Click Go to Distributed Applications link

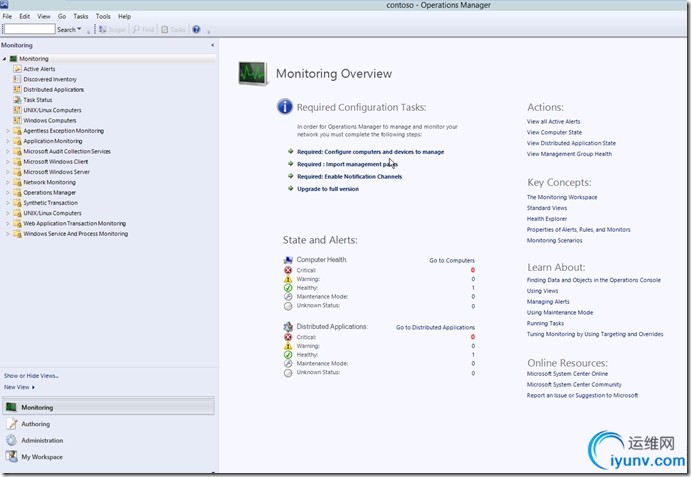click(435, 328)
